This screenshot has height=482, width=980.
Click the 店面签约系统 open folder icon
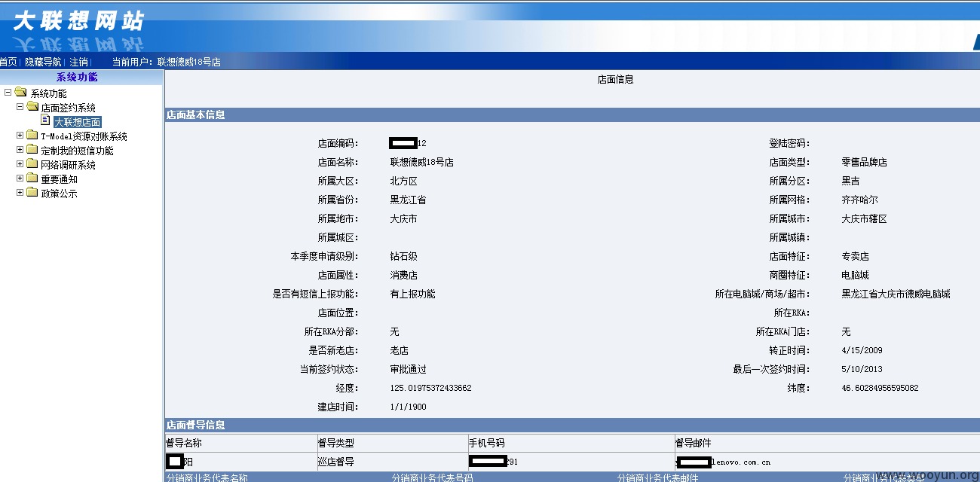point(32,107)
